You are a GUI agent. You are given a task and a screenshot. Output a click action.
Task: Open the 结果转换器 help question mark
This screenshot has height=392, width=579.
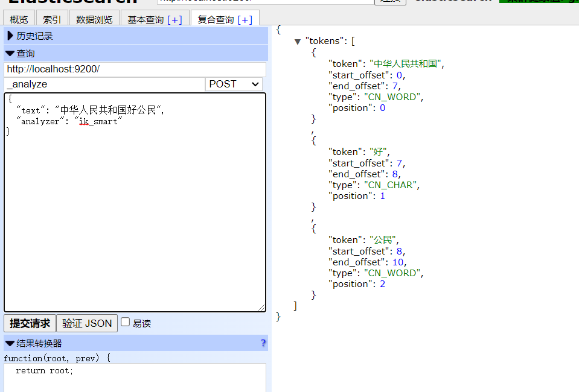click(x=263, y=343)
